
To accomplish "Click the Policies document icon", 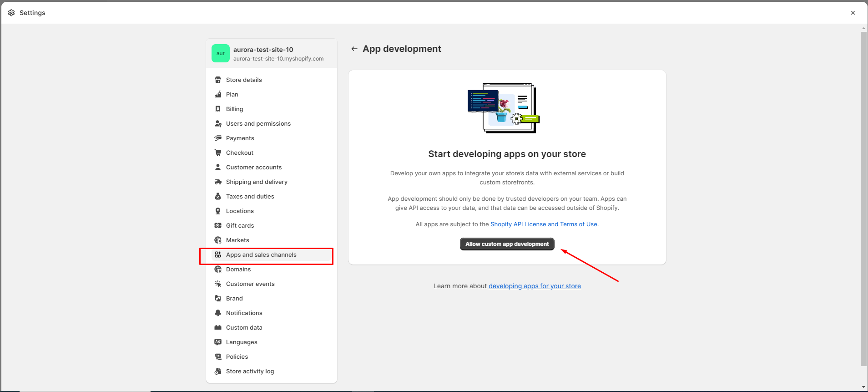I will click(x=218, y=356).
